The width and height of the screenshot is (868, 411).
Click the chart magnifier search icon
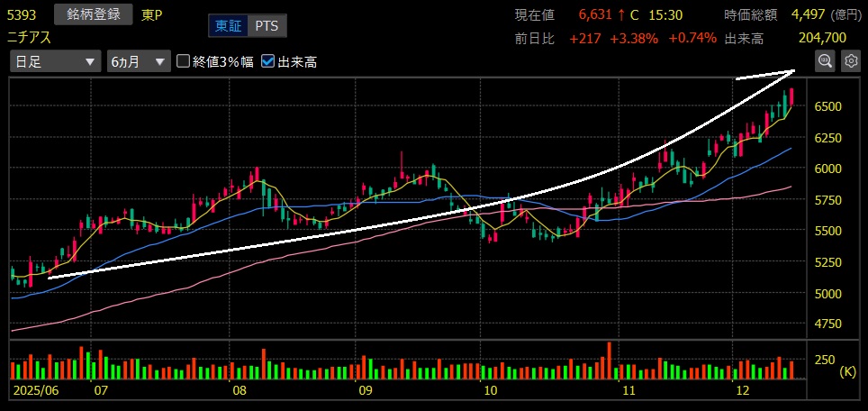[825, 61]
